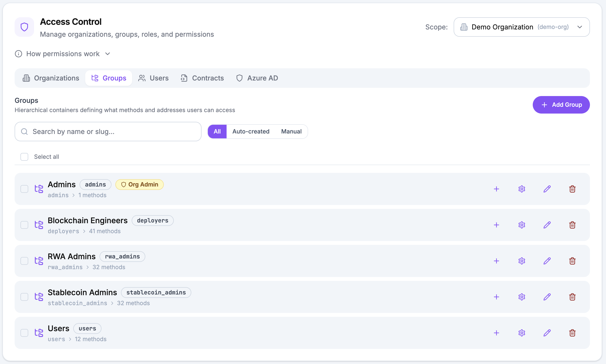The image size is (606, 364).
Task: Open settings gear for the Users group
Action: pos(522,333)
